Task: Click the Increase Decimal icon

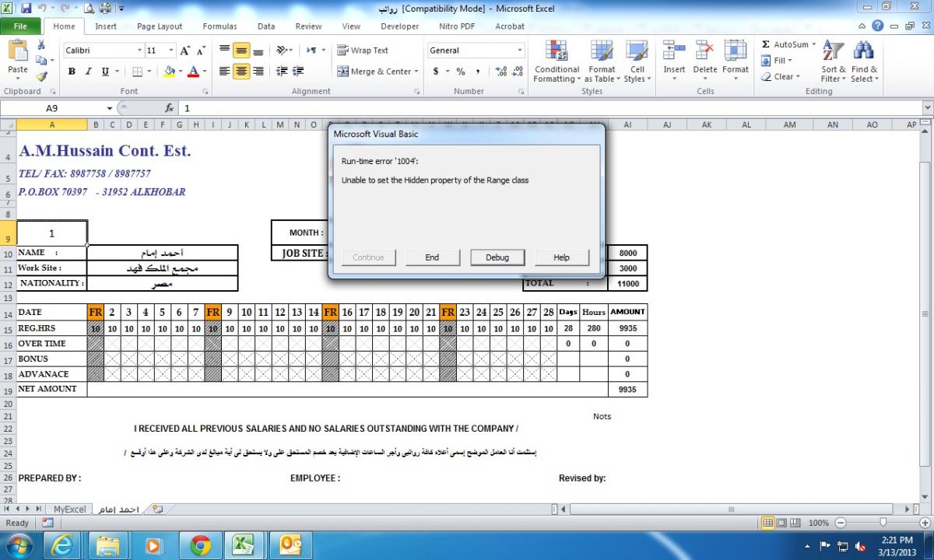Action: pyautogui.click(x=500, y=72)
